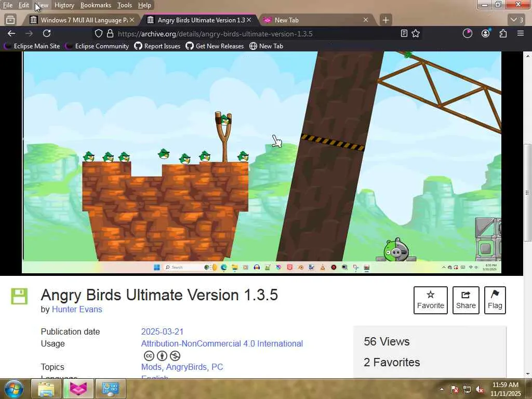Image resolution: width=532 pixels, height=399 pixels.
Task: Open Attribution-NonCommercial 4.0 International license link
Action: [x=222, y=344]
